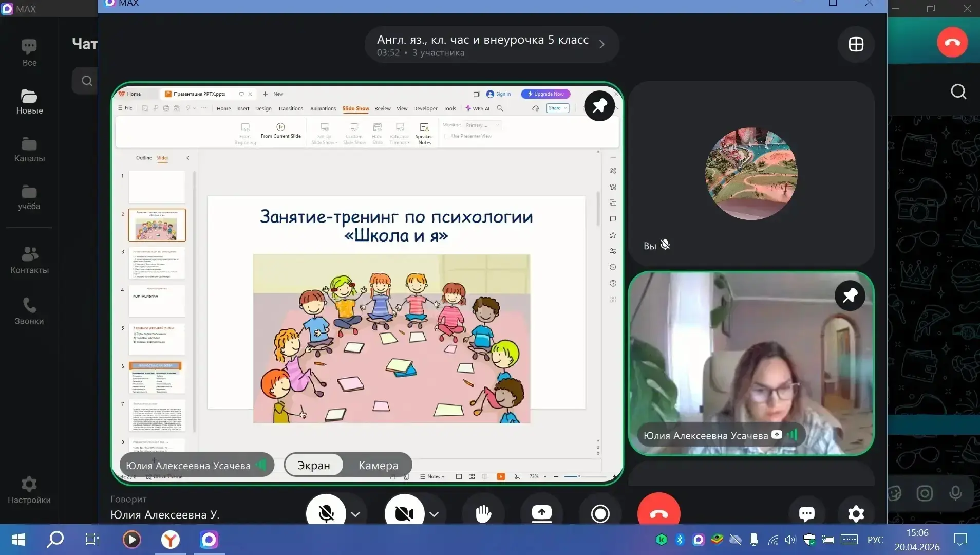Open Monitor Primary dropdown
Screen dimensions: 980x555
coord(482,125)
